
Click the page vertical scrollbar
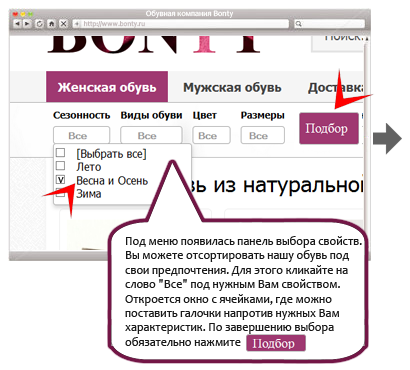pos(367,143)
